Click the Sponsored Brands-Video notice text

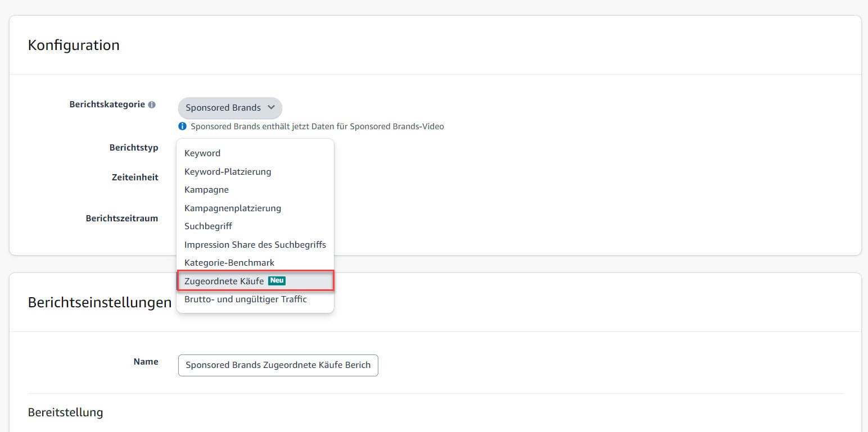tap(317, 126)
